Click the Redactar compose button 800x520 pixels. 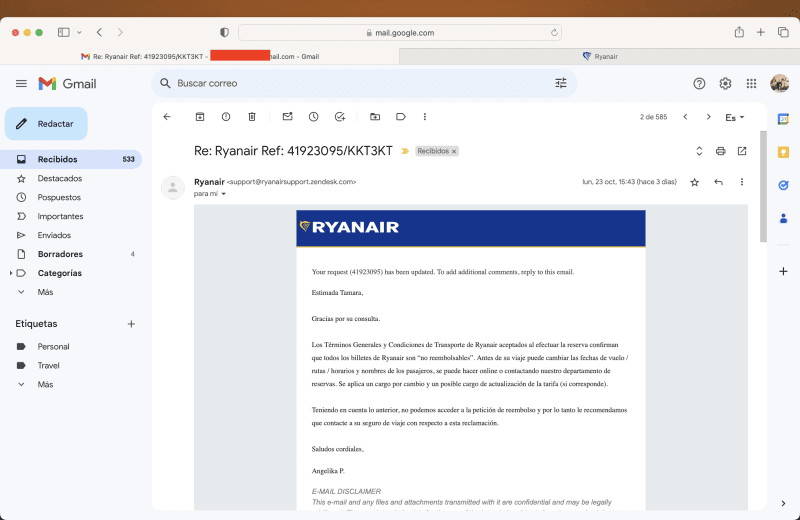(46, 123)
